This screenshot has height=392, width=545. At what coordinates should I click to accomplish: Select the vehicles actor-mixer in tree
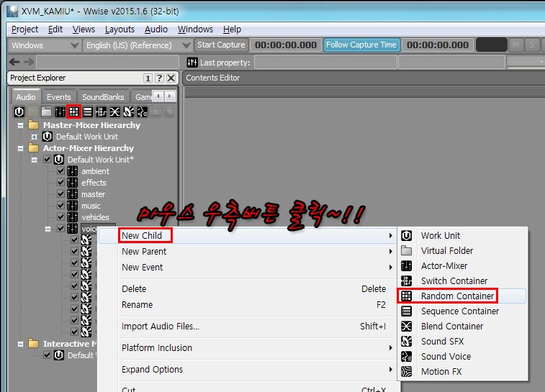tap(95, 217)
